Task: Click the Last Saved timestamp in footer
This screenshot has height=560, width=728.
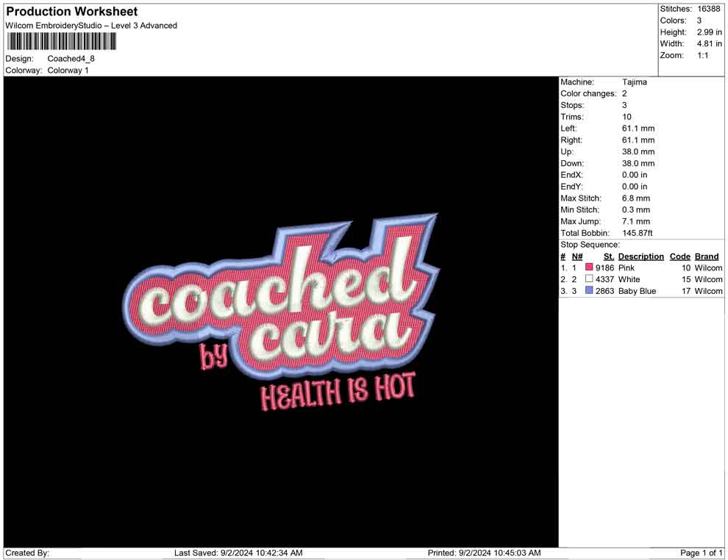Action: point(238,553)
